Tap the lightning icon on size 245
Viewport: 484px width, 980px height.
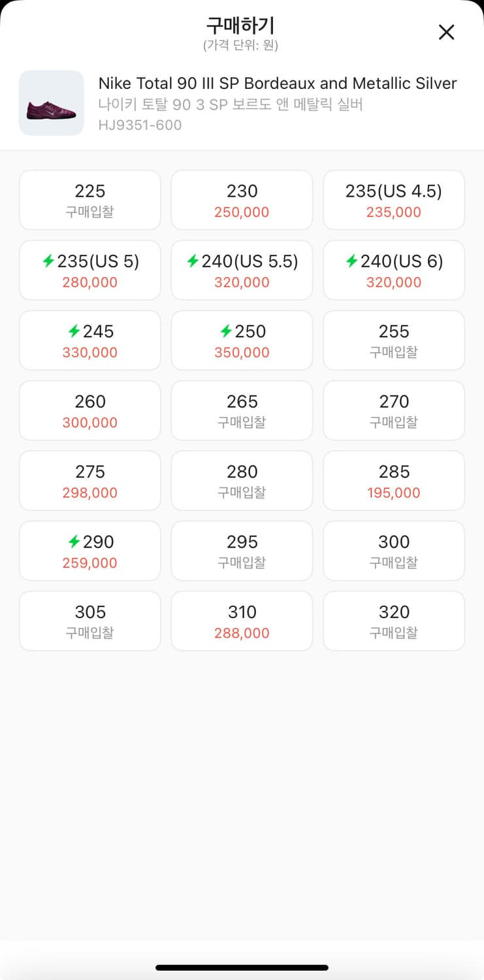coord(74,332)
